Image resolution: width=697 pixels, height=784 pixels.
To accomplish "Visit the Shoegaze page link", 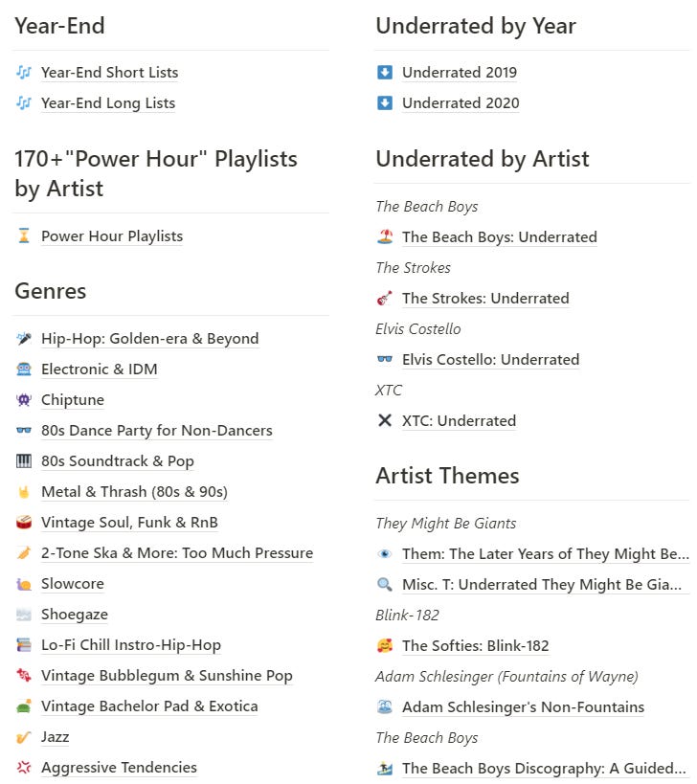I will [75, 615].
